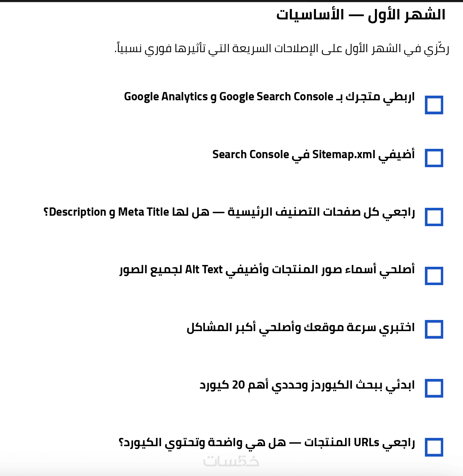Click the intro paragraph about quick fixes
Image resolution: width=463 pixels, height=476 pixels.
[x=282, y=49]
